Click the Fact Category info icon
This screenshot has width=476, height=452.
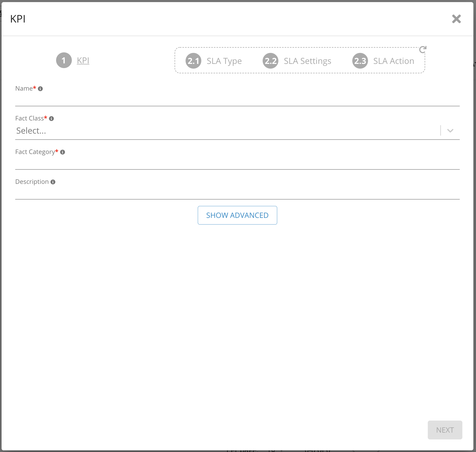[62, 152]
